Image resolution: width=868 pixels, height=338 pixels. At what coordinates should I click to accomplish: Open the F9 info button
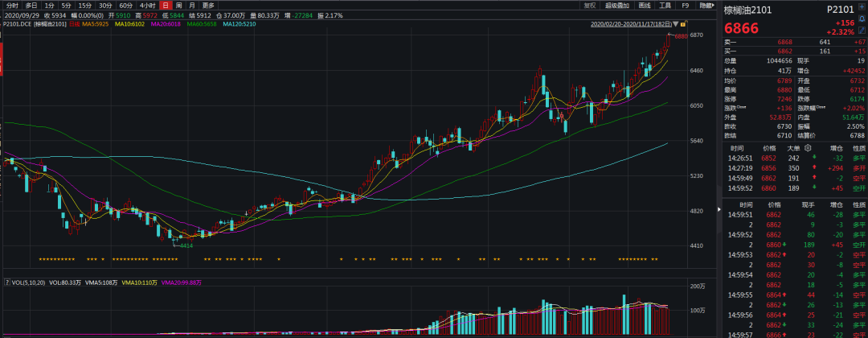pyautogui.click(x=686, y=6)
